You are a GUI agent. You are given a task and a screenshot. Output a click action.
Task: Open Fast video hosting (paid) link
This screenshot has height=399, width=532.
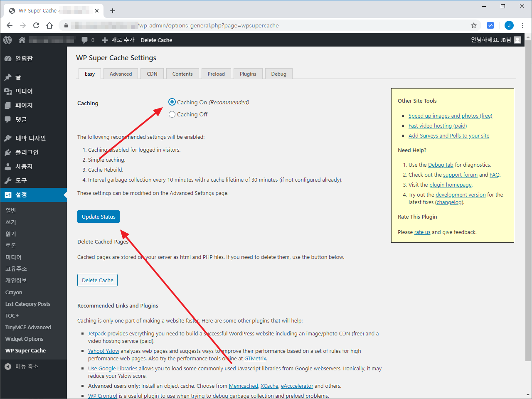click(438, 126)
